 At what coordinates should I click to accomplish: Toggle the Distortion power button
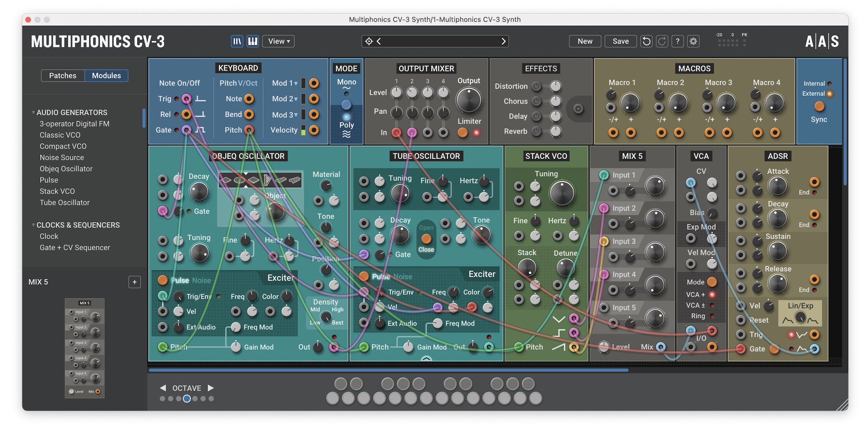(536, 86)
